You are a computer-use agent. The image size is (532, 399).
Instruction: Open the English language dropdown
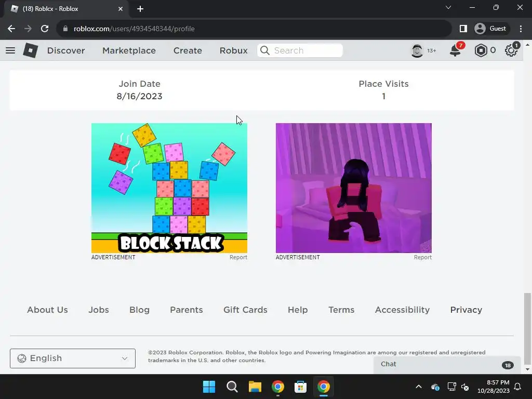coord(73,358)
